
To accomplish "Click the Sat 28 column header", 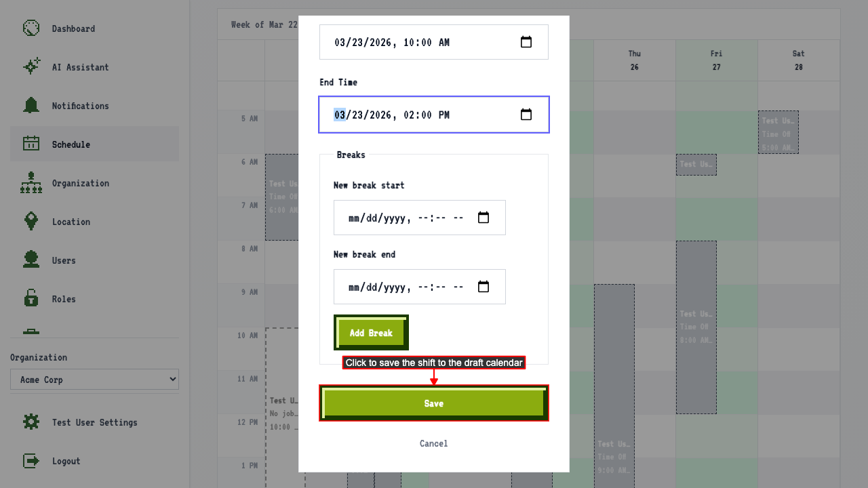I will (799, 60).
